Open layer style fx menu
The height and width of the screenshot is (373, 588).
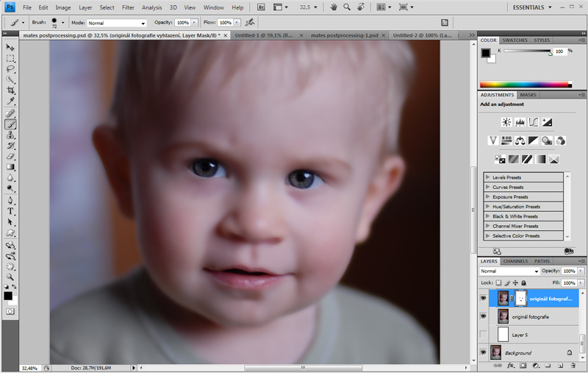[x=509, y=365]
